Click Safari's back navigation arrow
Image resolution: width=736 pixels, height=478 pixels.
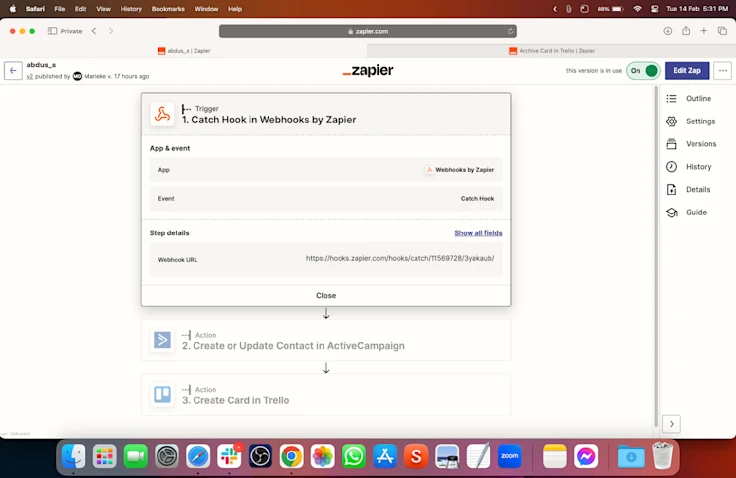(x=94, y=31)
